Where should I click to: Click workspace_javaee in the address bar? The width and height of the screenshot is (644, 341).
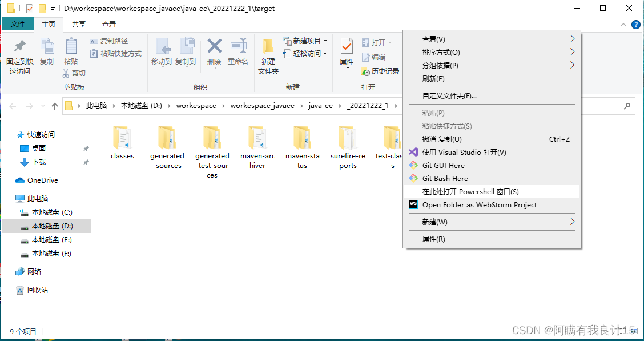point(263,106)
